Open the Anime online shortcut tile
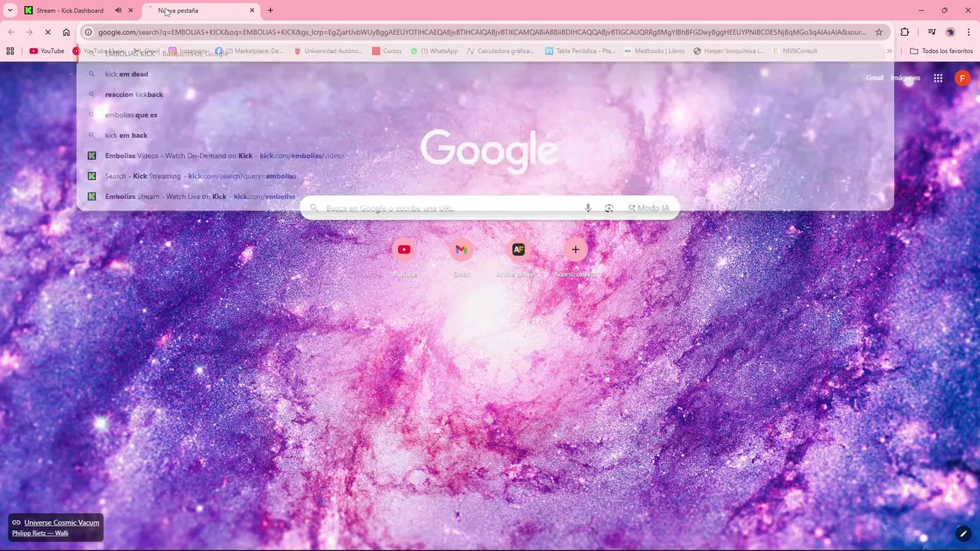The width and height of the screenshot is (980, 551). point(518,256)
